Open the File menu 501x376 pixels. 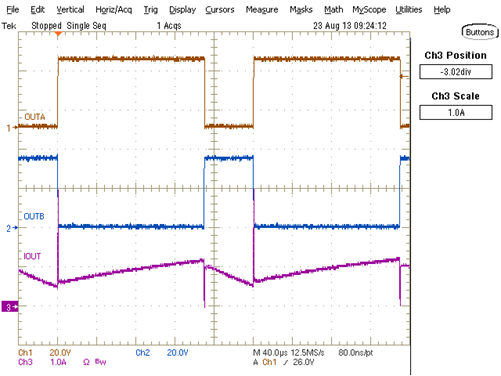point(13,10)
